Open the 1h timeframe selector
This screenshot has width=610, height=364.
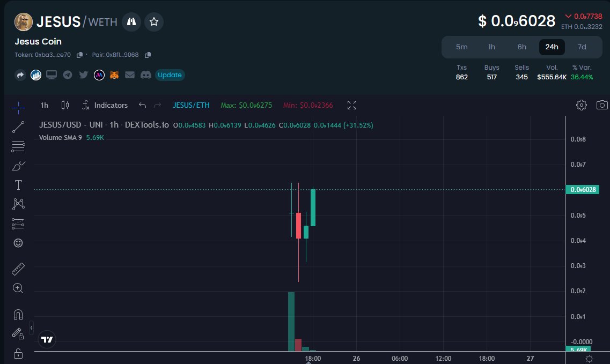[x=43, y=105]
